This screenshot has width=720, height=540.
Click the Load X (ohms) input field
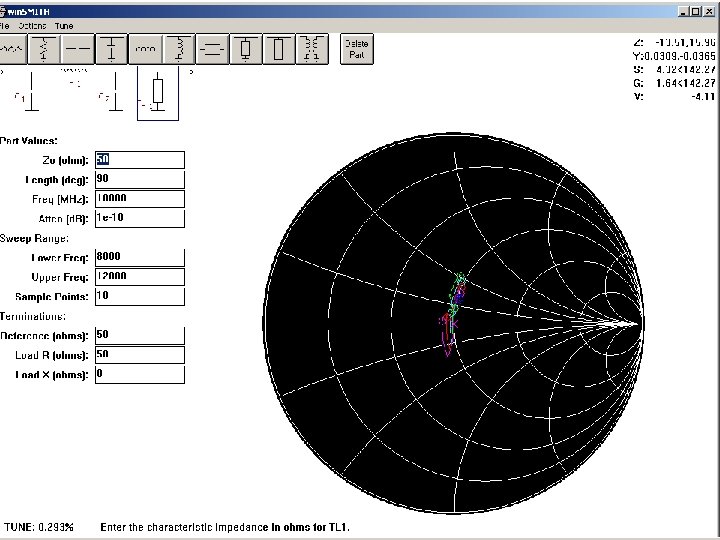140,374
